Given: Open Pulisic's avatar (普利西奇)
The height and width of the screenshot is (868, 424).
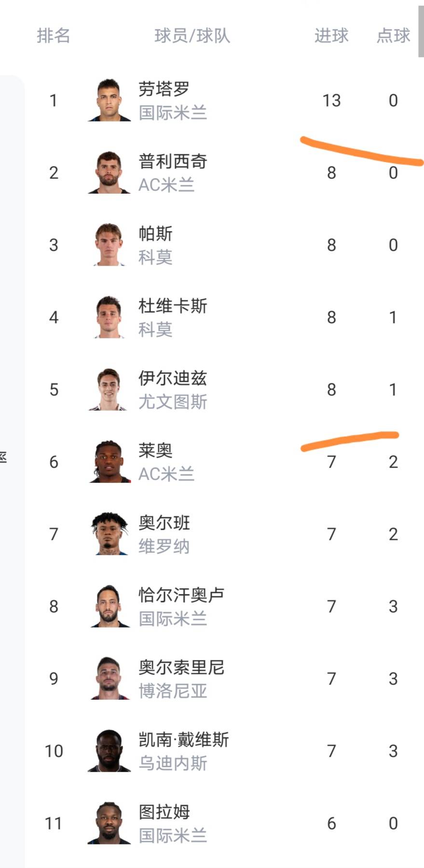Looking at the screenshot, I should point(109,173).
